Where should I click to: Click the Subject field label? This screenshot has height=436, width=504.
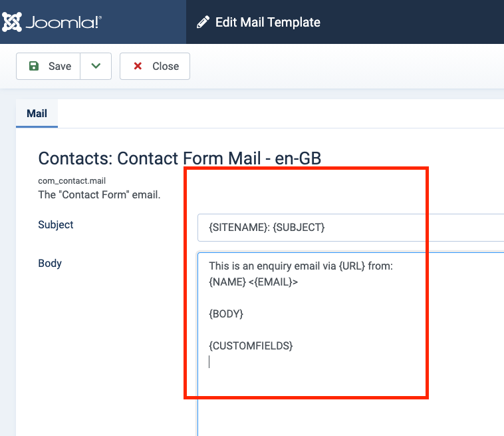point(56,225)
